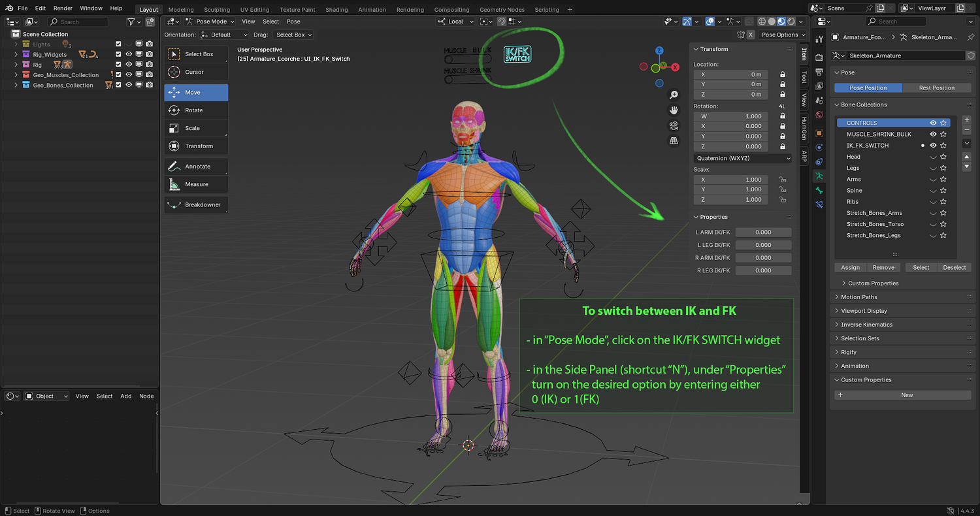Viewport: 980px width, 516px height.
Task: Adjust the L ARM IK/FK slider
Action: point(763,232)
